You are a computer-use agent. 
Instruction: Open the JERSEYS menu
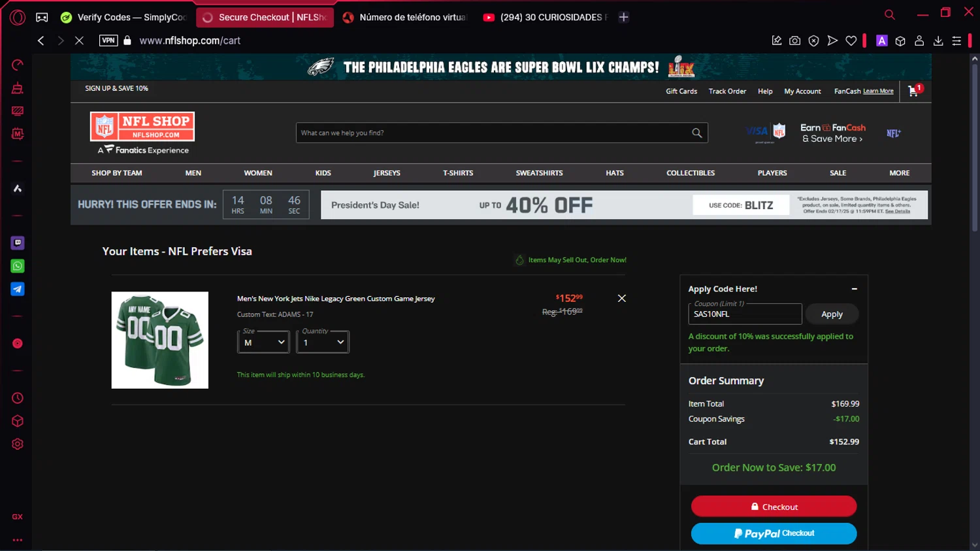click(x=387, y=173)
